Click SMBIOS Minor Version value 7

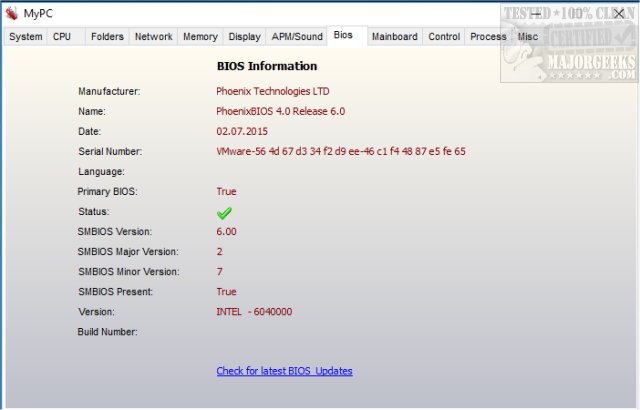click(220, 271)
